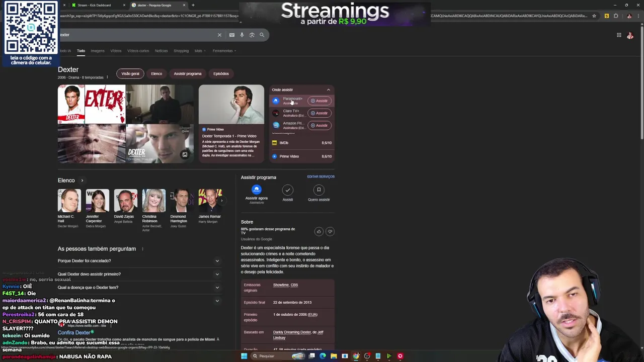
Task: Switch to the Vídeos curtos tab
Action: point(138,51)
